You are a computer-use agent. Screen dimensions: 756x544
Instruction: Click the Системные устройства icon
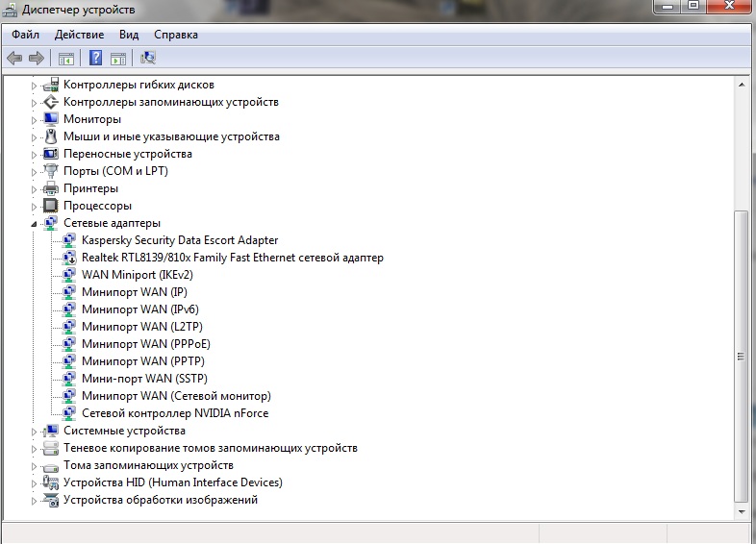pos(51,431)
